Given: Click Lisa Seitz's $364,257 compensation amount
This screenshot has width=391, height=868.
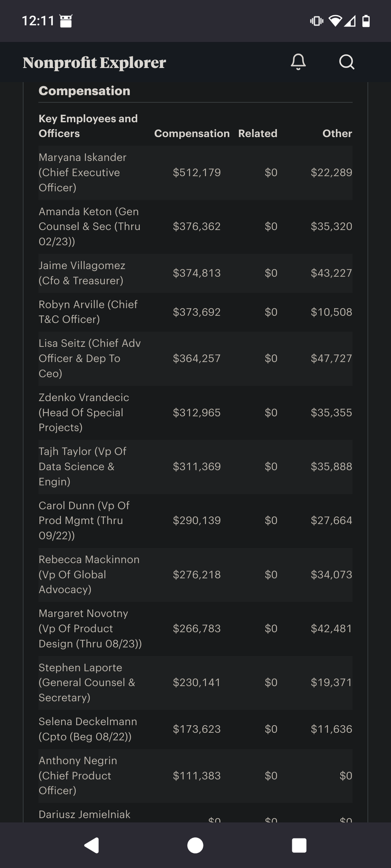Looking at the screenshot, I should tap(196, 358).
